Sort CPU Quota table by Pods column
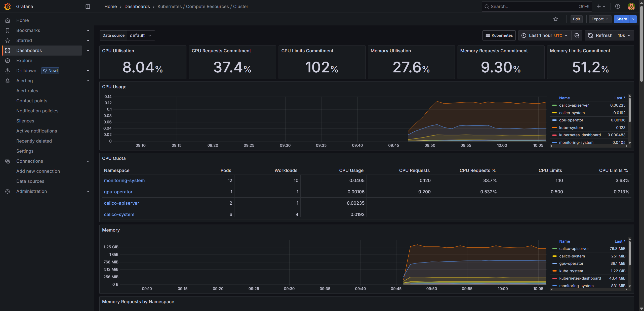The width and height of the screenshot is (644, 311). [226, 170]
